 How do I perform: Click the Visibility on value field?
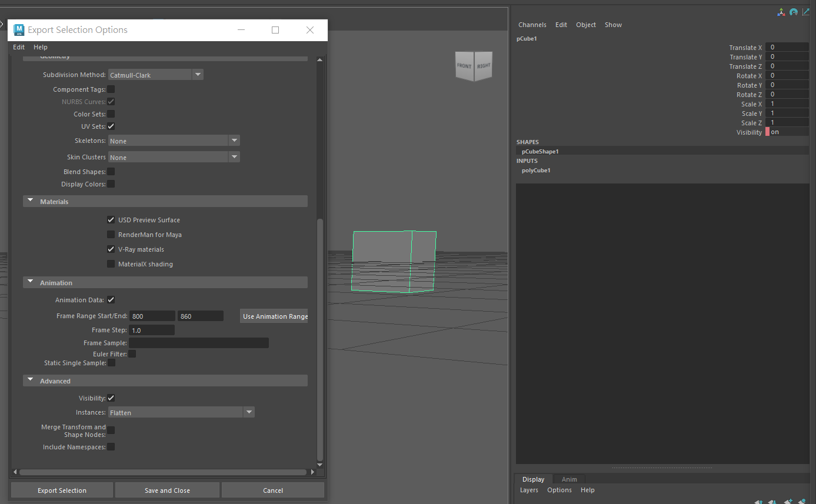pos(790,132)
